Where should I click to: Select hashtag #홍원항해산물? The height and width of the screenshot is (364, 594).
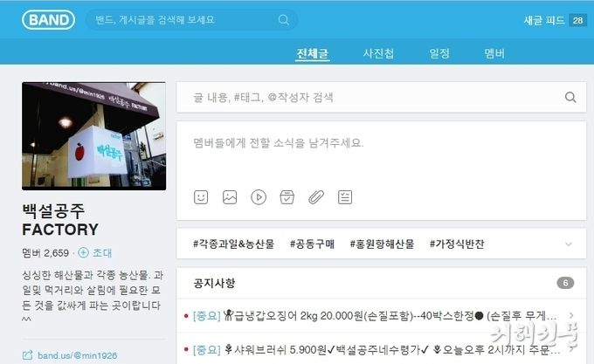(x=382, y=244)
